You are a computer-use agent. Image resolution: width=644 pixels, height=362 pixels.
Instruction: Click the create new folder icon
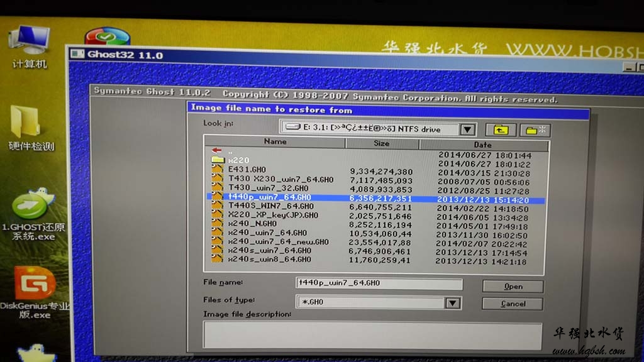[x=535, y=131]
